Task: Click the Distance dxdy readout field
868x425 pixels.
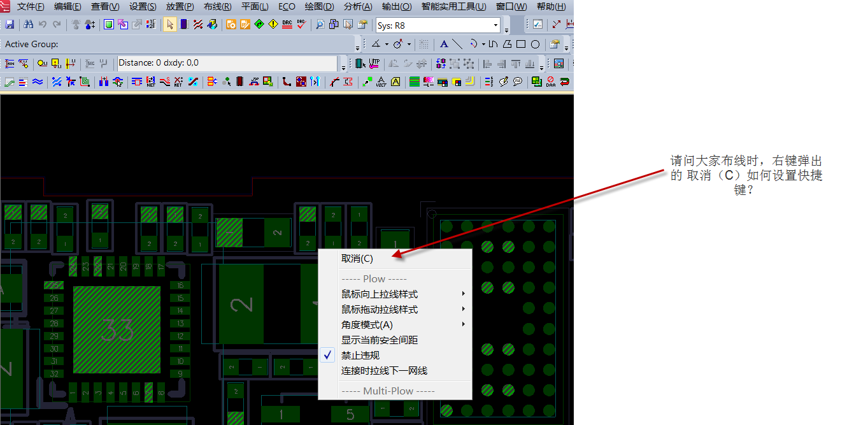Action: click(x=227, y=63)
